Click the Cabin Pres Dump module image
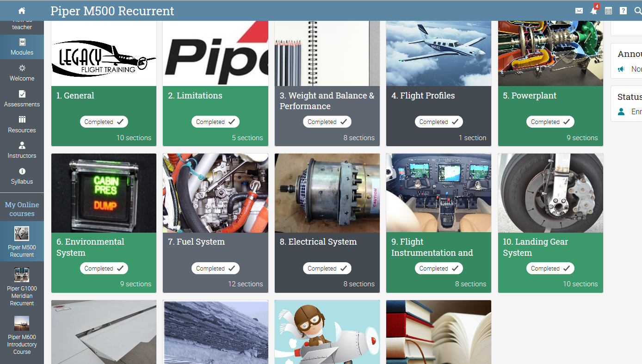The height and width of the screenshot is (364, 642). pos(104,193)
